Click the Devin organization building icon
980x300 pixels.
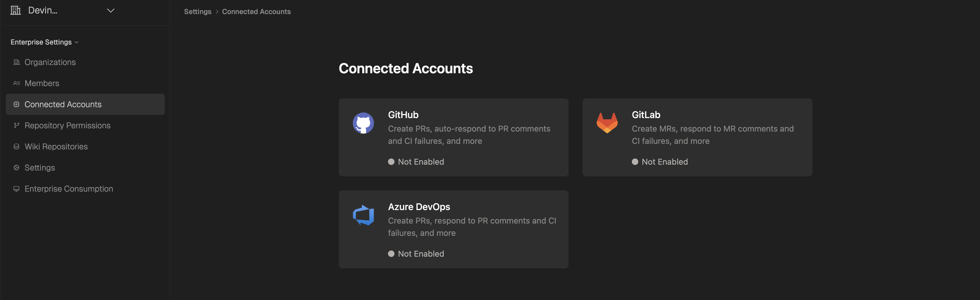coord(16,10)
